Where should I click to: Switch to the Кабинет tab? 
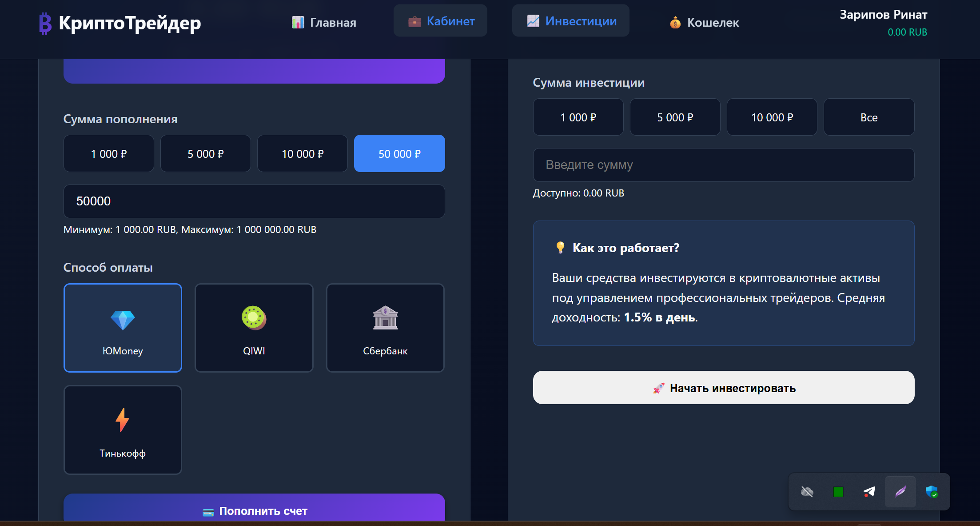pyautogui.click(x=440, y=21)
